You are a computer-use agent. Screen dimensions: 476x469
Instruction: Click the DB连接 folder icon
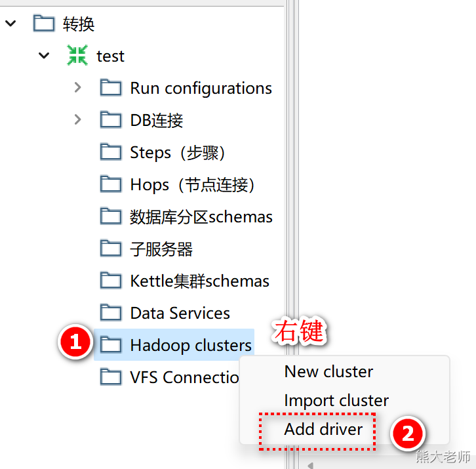coord(111,119)
